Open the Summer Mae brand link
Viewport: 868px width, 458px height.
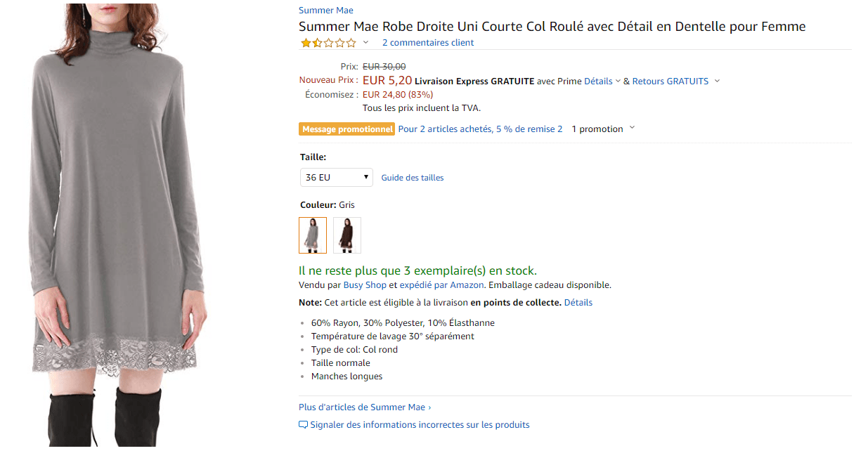pos(326,11)
